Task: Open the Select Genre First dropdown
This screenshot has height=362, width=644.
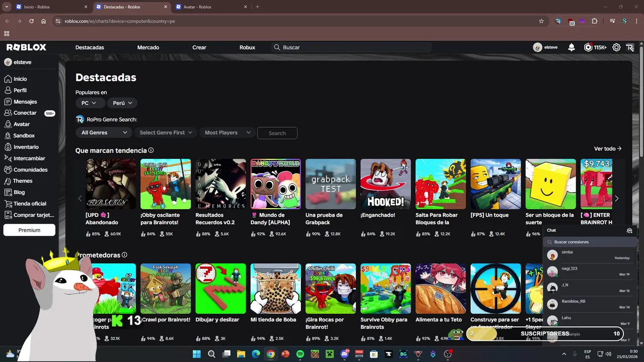Action: click(x=166, y=133)
